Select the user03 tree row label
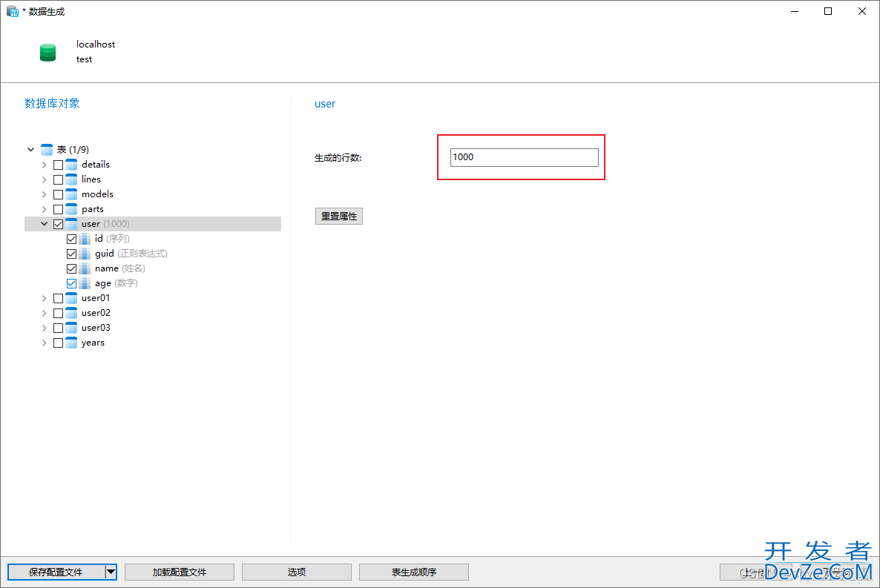 pyautogui.click(x=96, y=328)
